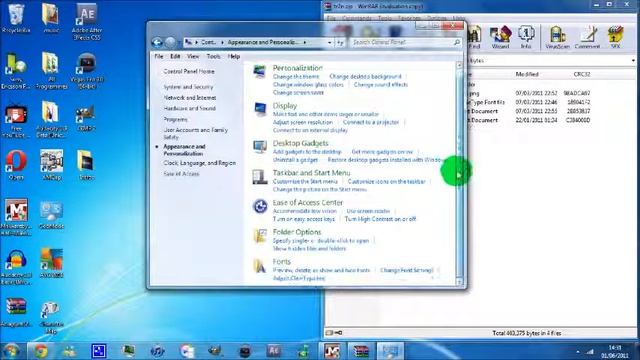Click the Taskbar and Start Menu icon
The width and height of the screenshot is (640, 360).
[260, 177]
